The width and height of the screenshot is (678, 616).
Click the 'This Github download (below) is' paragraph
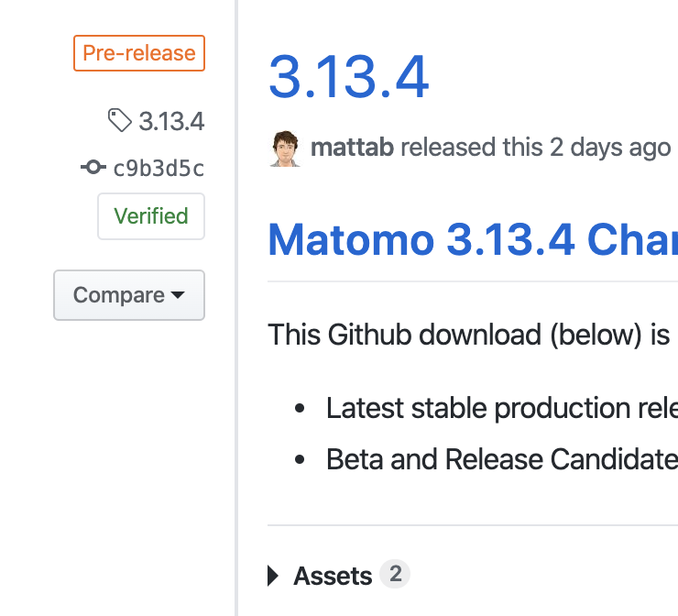(x=469, y=335)
